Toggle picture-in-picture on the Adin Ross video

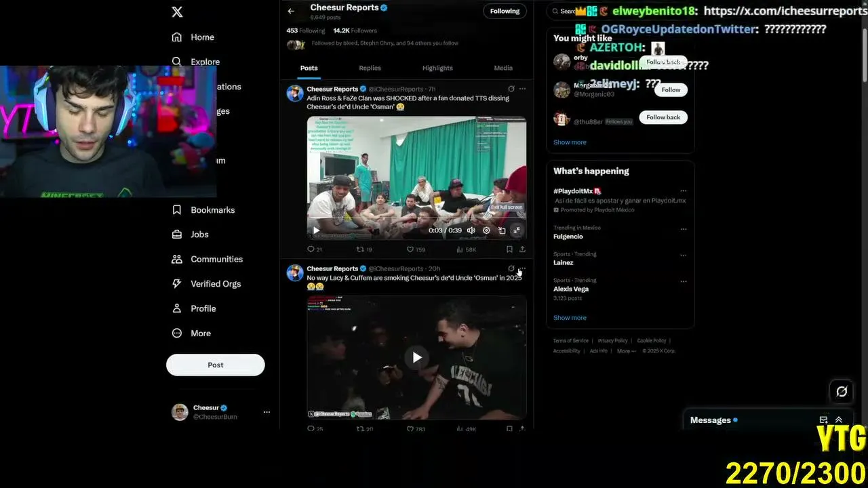502,230
